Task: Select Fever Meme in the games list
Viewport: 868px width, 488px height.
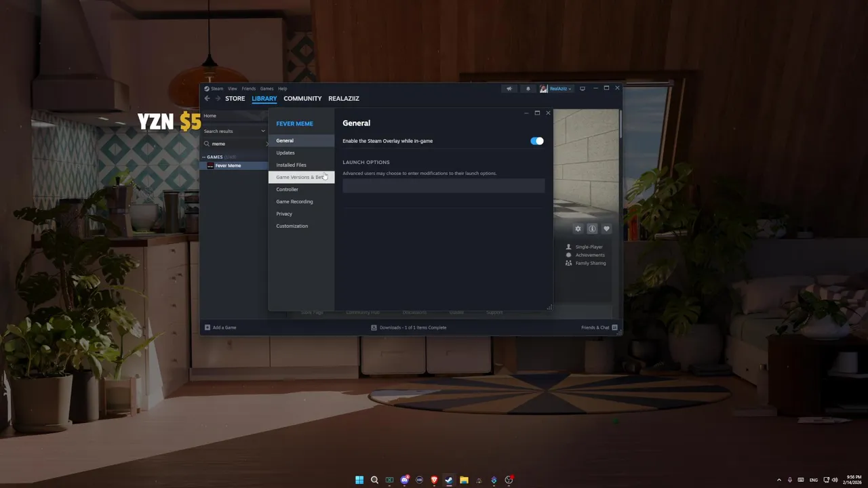Action: [234, 165]
